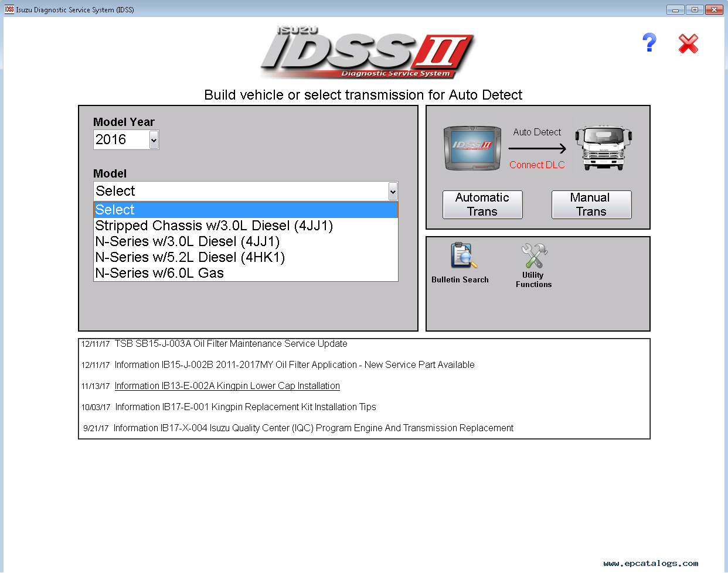Click the Model combo box showing Select
728x573 pixels.
(246, 191)
